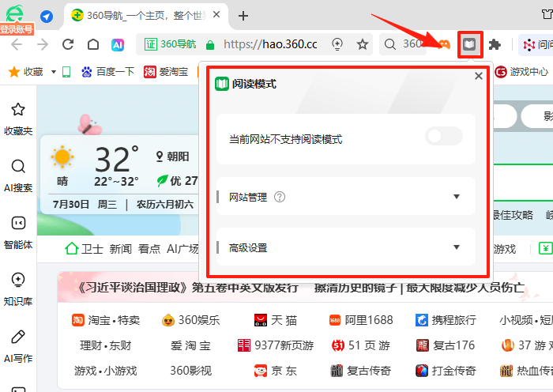Open 百度一下 bookmark
Viewport: 553px width, 392px height.
pyautogui.click(x=108, y=72)
